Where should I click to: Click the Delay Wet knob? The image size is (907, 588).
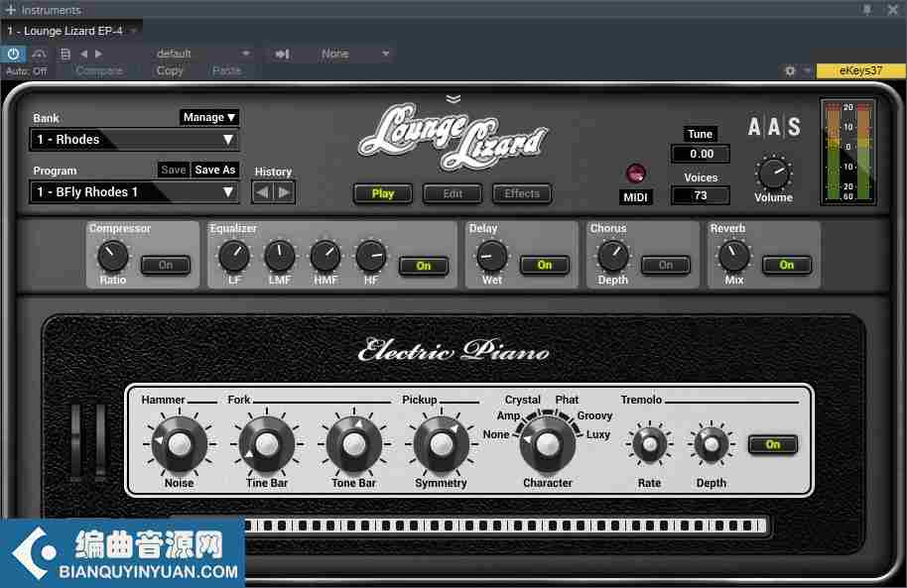coord(491,256)
